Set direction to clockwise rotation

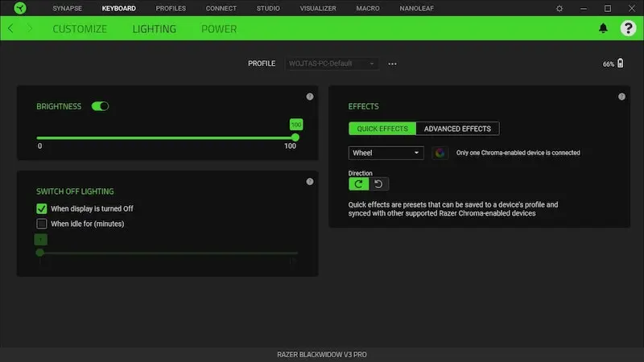[358, 184]
